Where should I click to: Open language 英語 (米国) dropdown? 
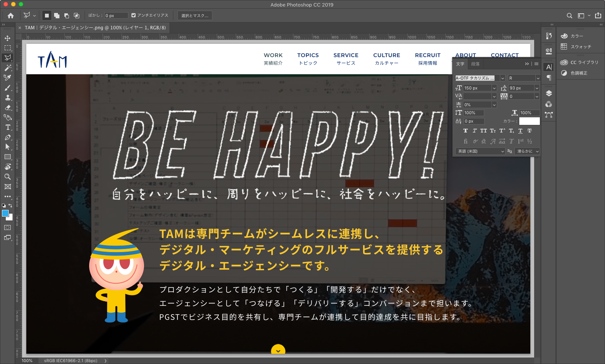[480, 151]
